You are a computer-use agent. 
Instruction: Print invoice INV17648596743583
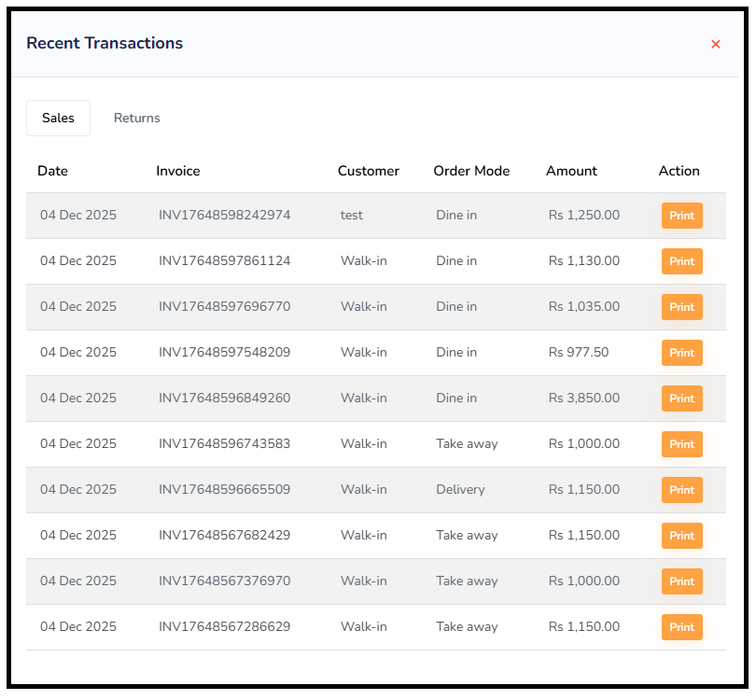click(x=681, y=444)
